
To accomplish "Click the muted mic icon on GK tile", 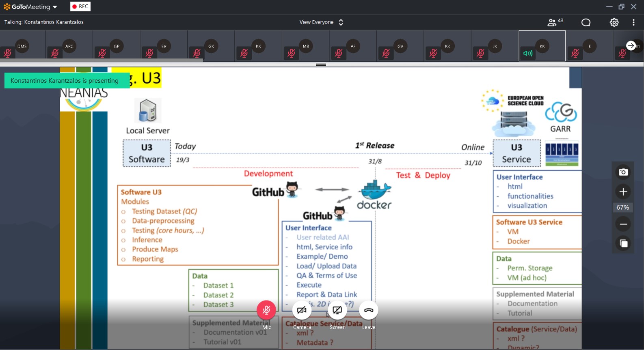I will 197,53.
